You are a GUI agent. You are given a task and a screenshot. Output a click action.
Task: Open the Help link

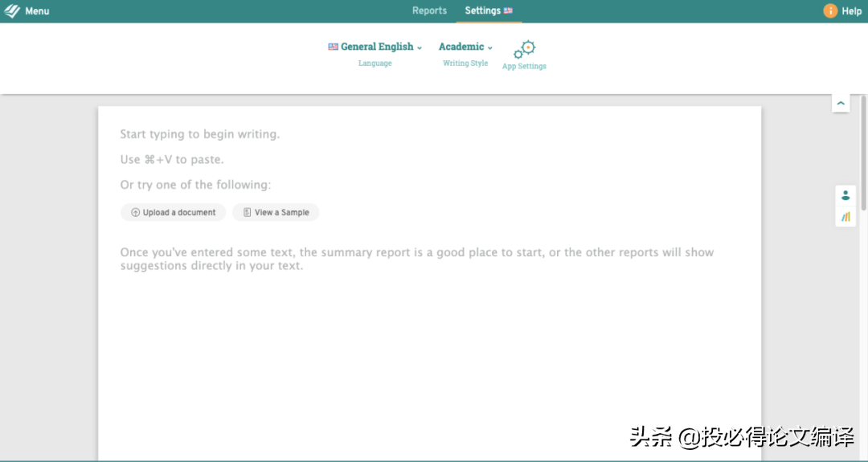click(851, 11)
